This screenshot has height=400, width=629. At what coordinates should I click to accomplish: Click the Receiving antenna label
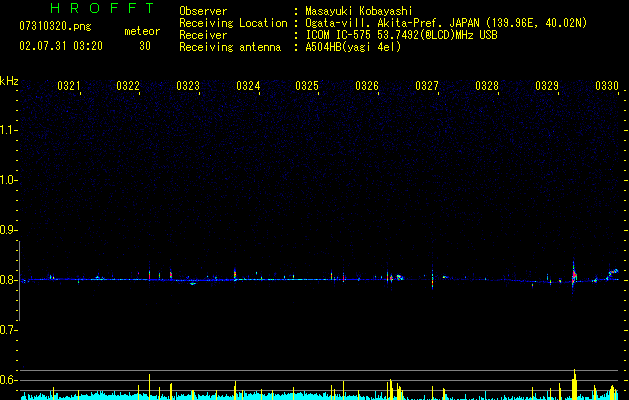point(230,47)
